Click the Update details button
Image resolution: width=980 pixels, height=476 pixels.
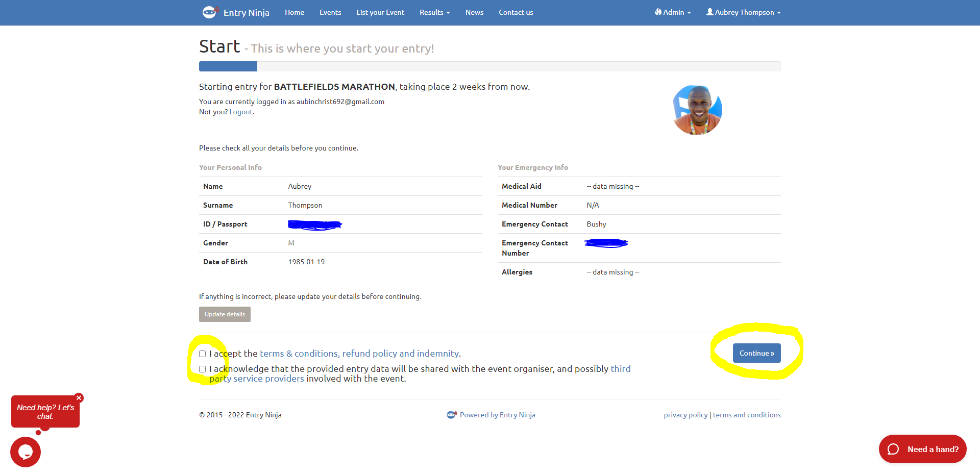point(225,314)
